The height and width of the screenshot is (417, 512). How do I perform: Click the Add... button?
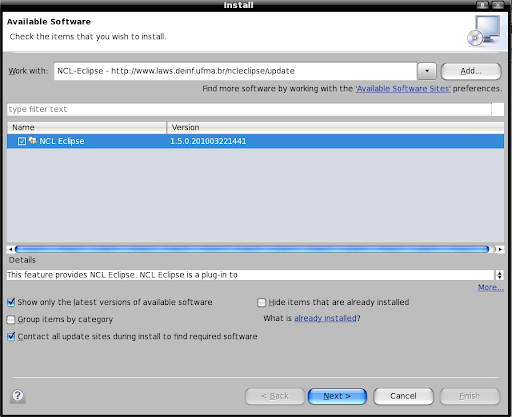tap(471, 71)
